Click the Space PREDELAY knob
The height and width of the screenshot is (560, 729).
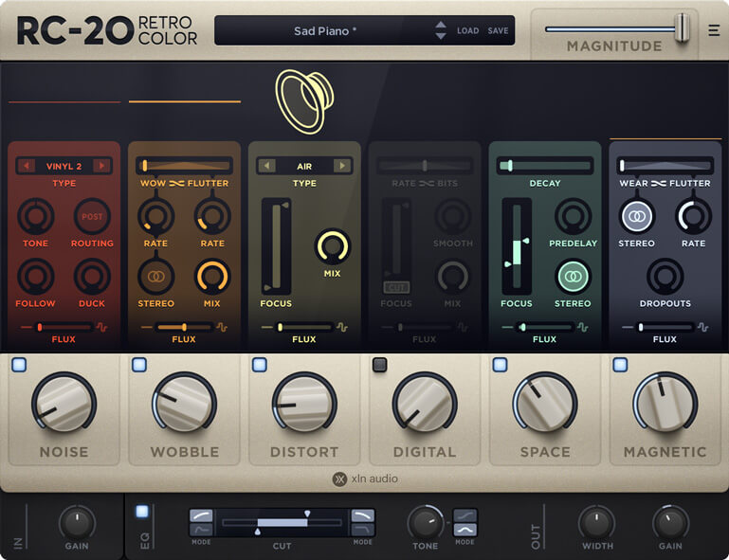[573, 216]
